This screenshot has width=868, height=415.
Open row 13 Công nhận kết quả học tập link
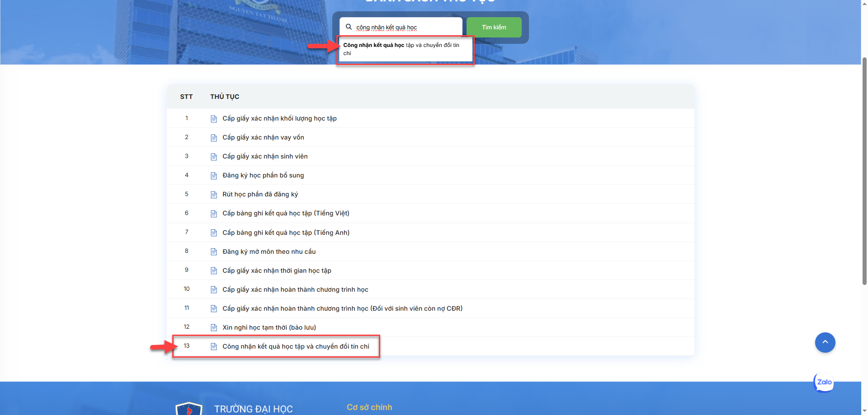tap(296, 346)
